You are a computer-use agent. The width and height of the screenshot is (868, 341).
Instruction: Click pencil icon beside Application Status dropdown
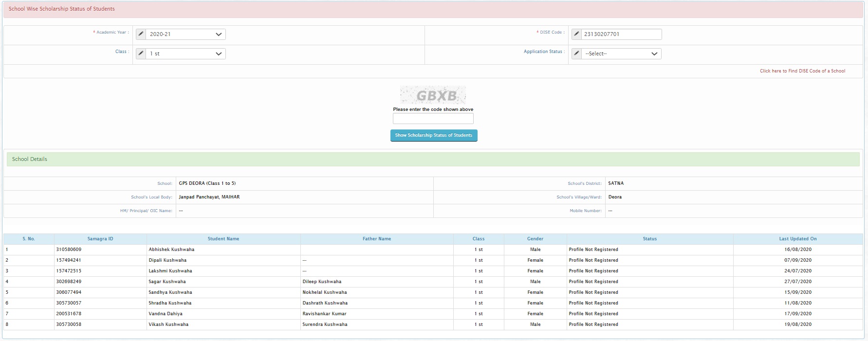click(x=576, y=54)
